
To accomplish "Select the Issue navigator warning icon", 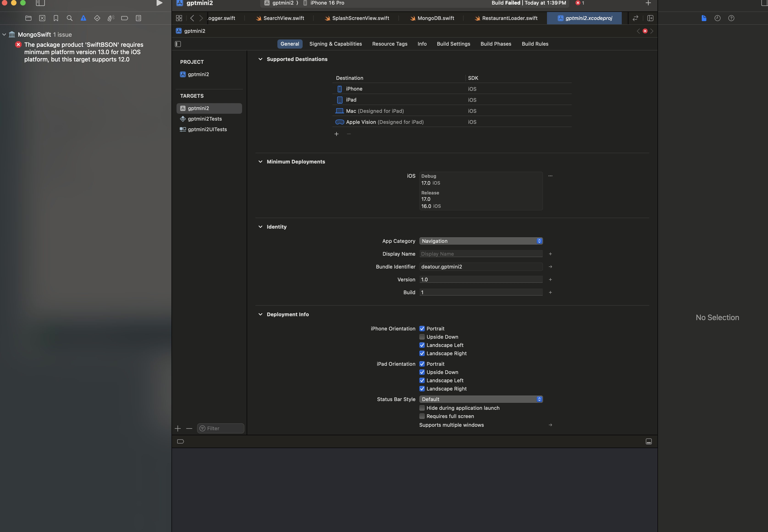I will 83,18.
